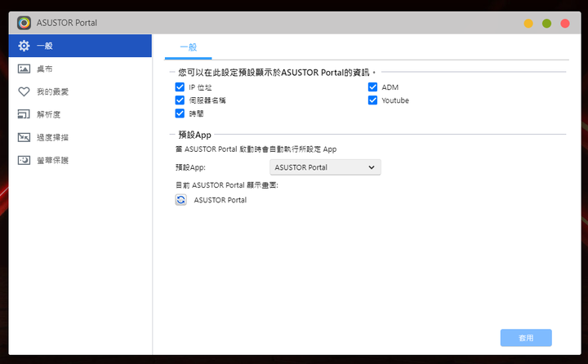
Task: Click the ASUSTOR Portal current display text
Action: 220,200
